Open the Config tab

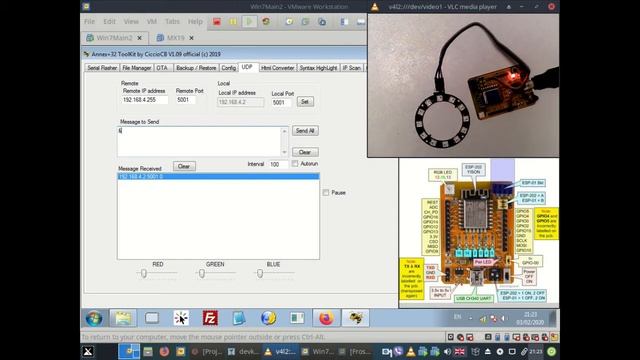(229, 68)
